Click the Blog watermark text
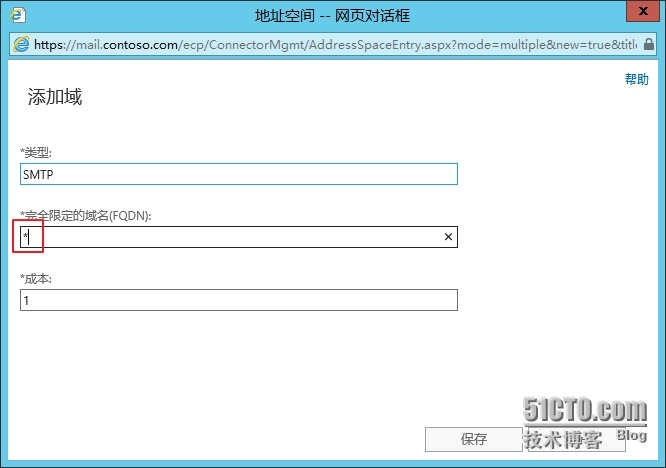The width and height of the screenshot is (666, 468). click(631, 435)
